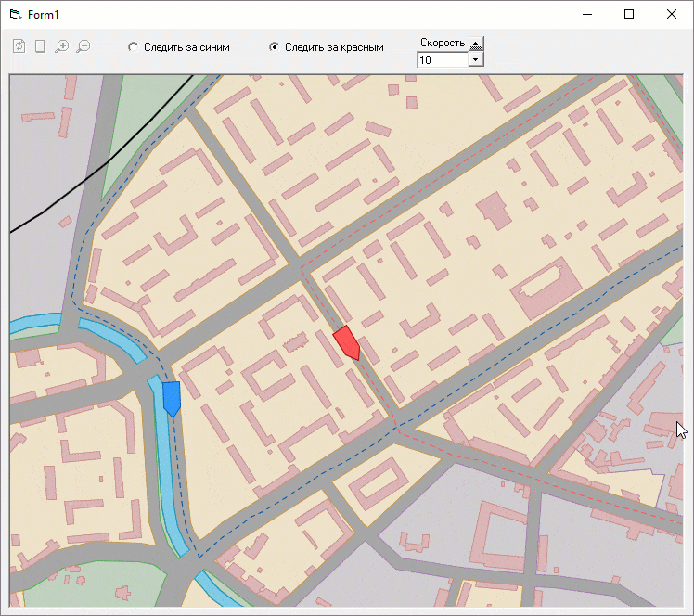
Task: Open the Скорость dropdown list arrow
Action: [476, 59]
